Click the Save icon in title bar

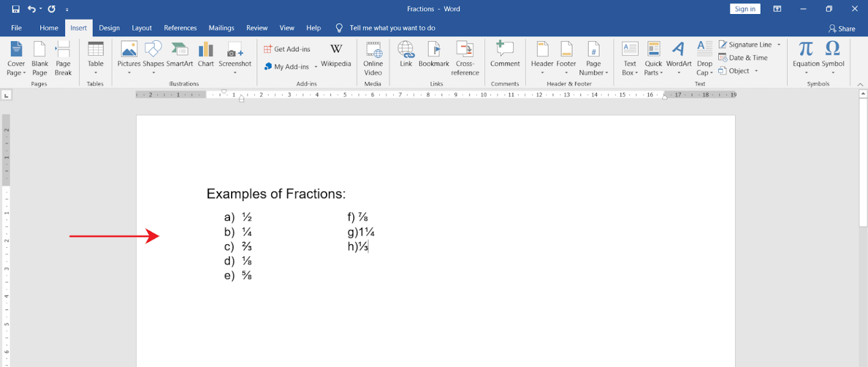pos(15,9)
